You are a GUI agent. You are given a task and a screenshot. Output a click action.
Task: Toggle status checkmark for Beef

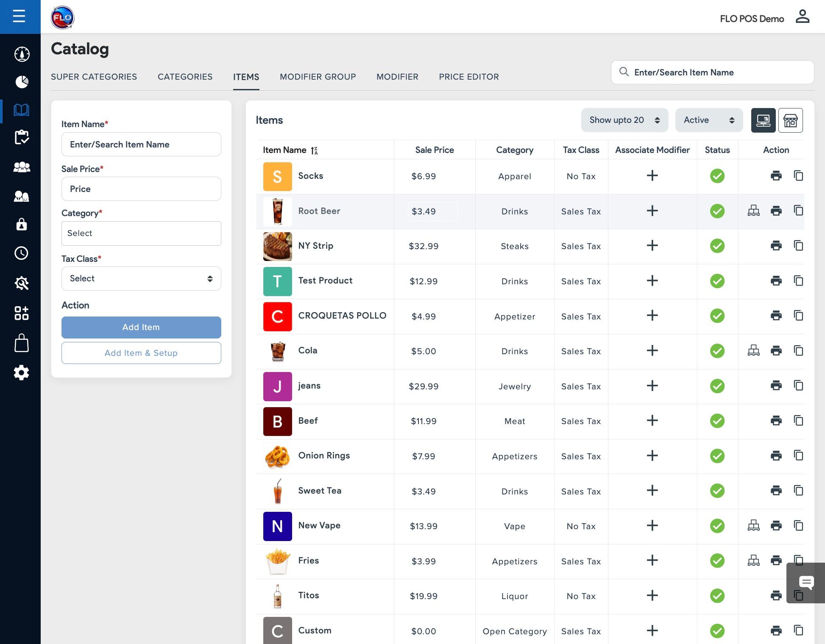pos(717,421)
